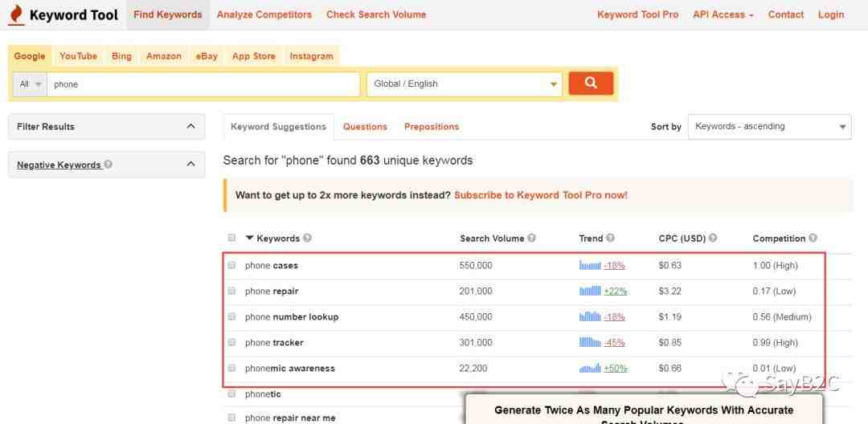
Task: Check the phone repair row checkbox
Action: tap(231, 291)
